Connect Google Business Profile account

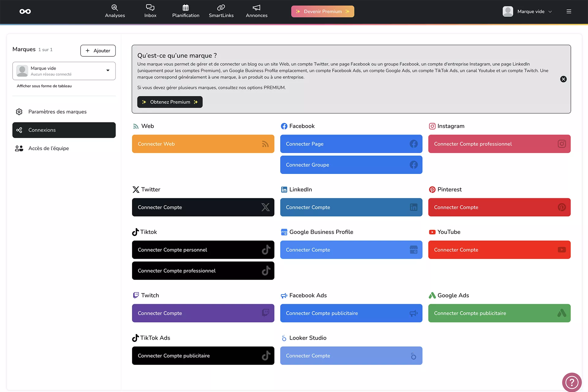pyautogui.click(x=351, y=250)
